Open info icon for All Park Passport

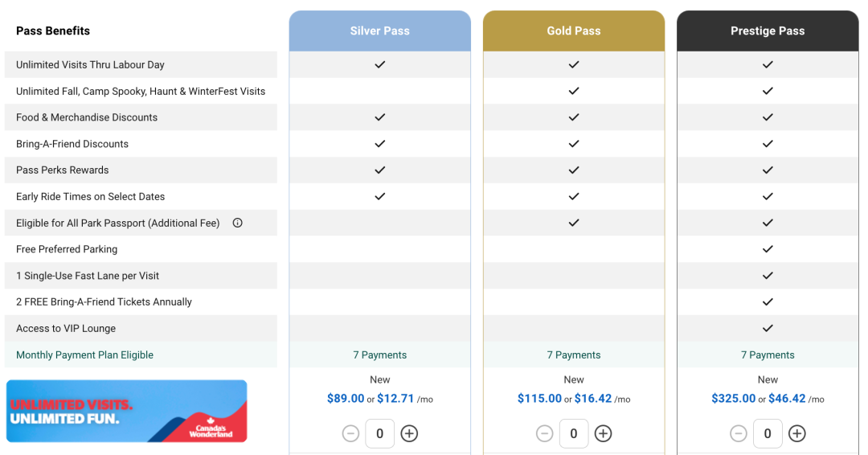point(237,223)
